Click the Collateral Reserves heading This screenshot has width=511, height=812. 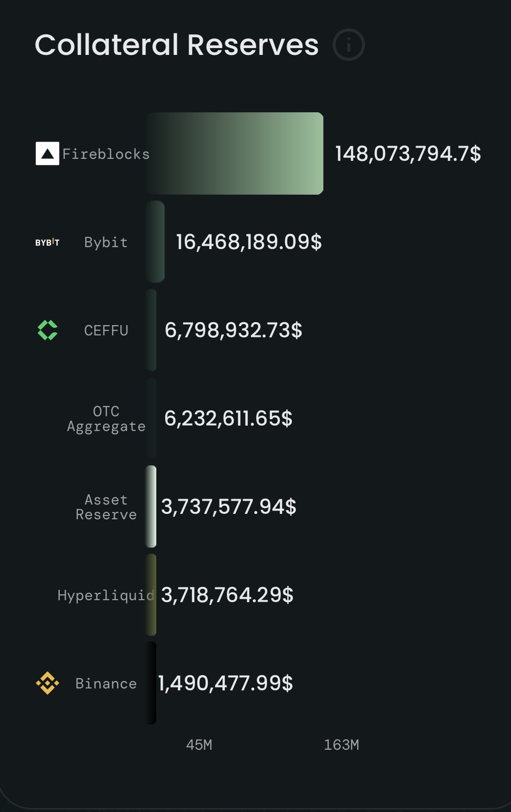point(176,45)
